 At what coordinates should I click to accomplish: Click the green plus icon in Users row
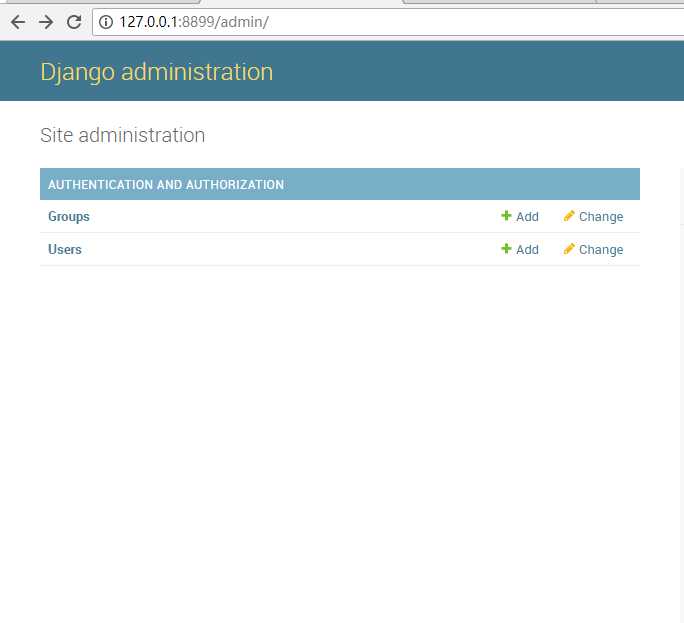coord(506,249)
